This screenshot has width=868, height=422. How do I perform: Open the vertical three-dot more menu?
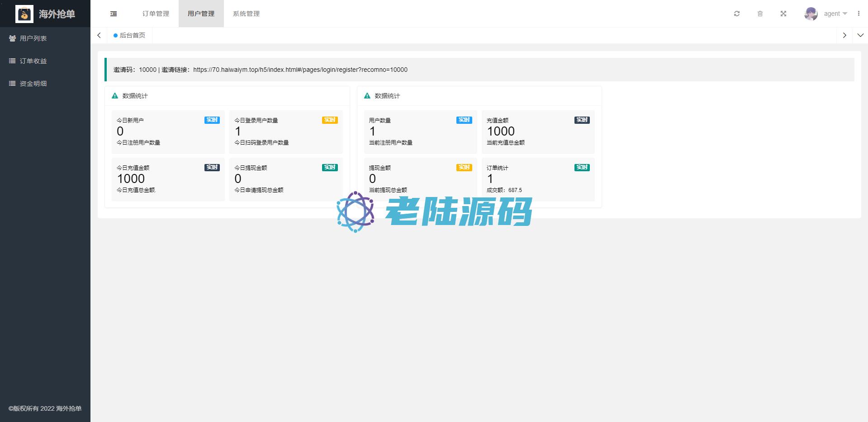859,14
